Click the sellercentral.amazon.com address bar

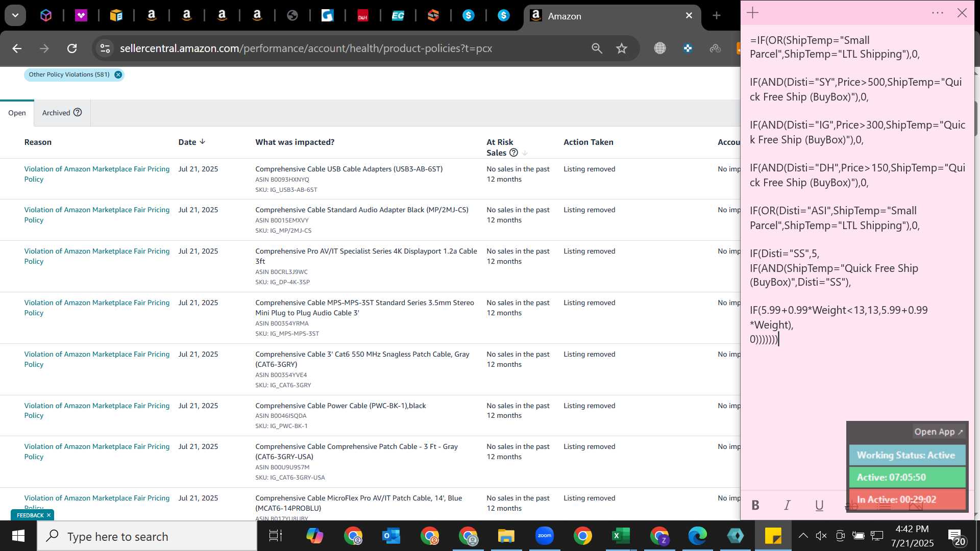(306, 48)
